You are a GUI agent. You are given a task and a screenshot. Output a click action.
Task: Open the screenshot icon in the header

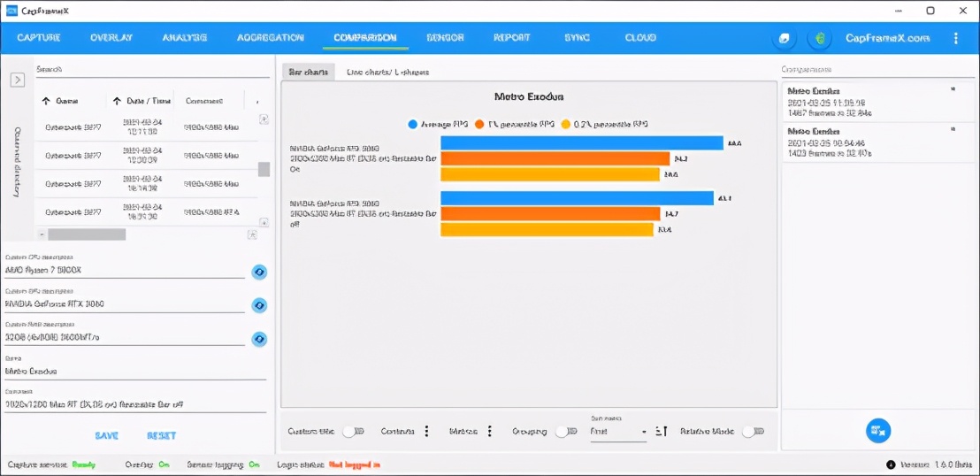pos(785,38)
